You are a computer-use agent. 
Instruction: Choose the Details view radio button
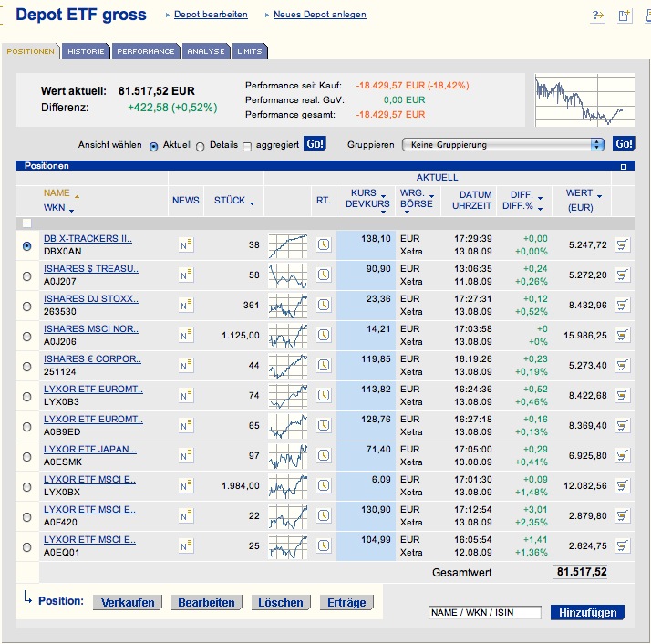pyautogui.click(x=201, y=146)
